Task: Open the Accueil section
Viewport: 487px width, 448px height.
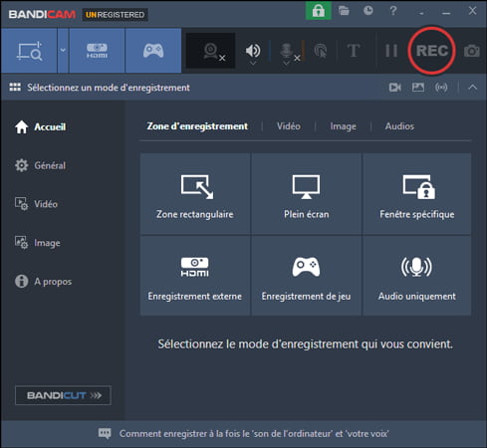Action: pyautogui.click(x=40, y=127)
